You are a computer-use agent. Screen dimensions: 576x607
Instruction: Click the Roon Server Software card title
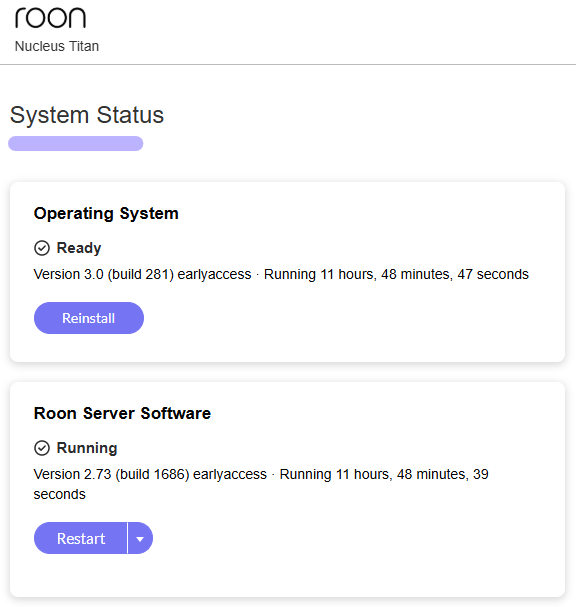click(x=122, y=413)
